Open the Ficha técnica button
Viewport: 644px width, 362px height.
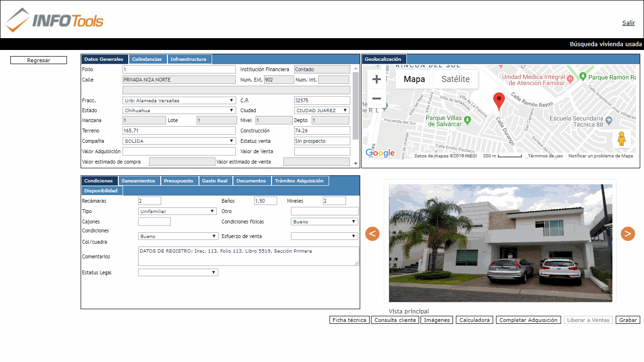349,320
